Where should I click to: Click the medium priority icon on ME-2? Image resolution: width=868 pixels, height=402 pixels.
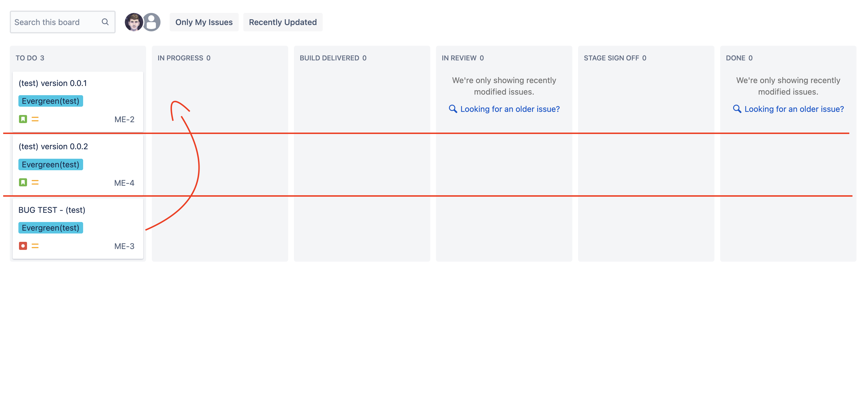pos(35,119)
